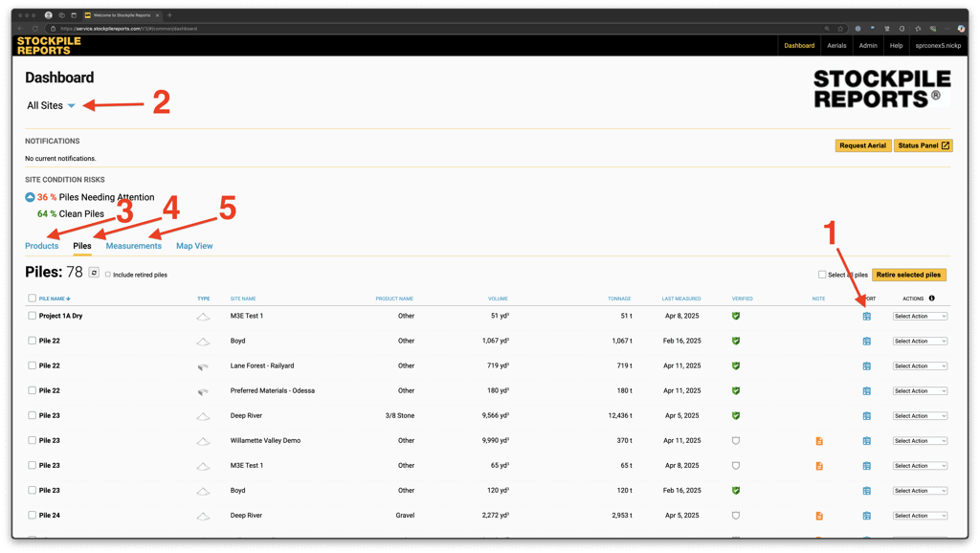Screen dimensions: 980x553
Task: Open the report icon for Project 1A Dry
Action: (866, 316)
